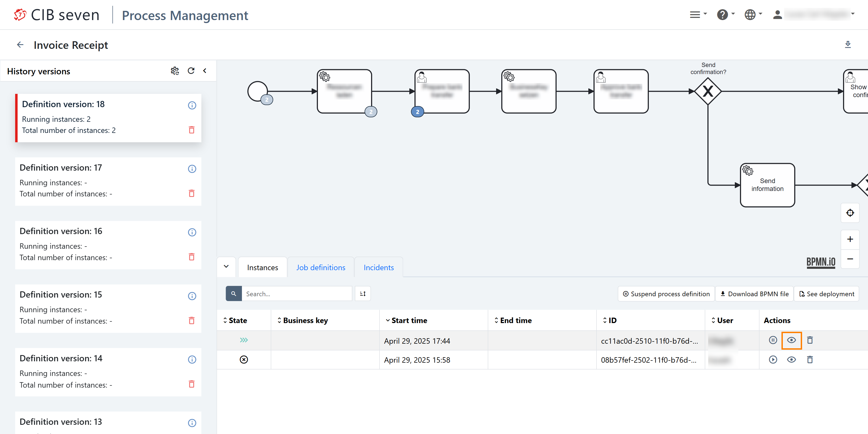View the instance started at 17:44
Viewport: 868px width, 434px height.
(791, 340)
